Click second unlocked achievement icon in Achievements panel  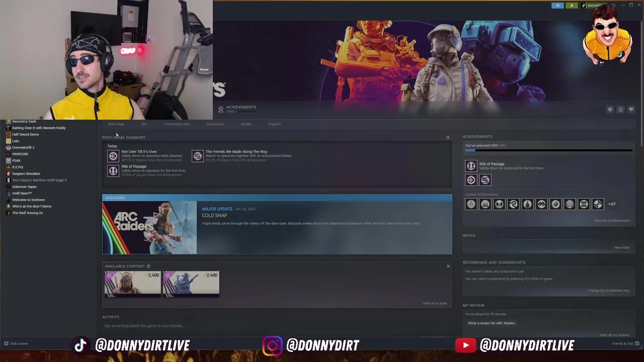pos(471,180)
